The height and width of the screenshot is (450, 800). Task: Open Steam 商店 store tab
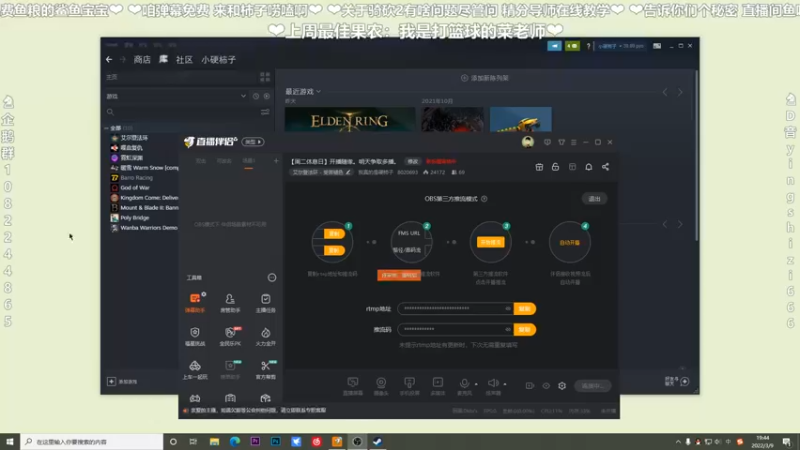142,60
